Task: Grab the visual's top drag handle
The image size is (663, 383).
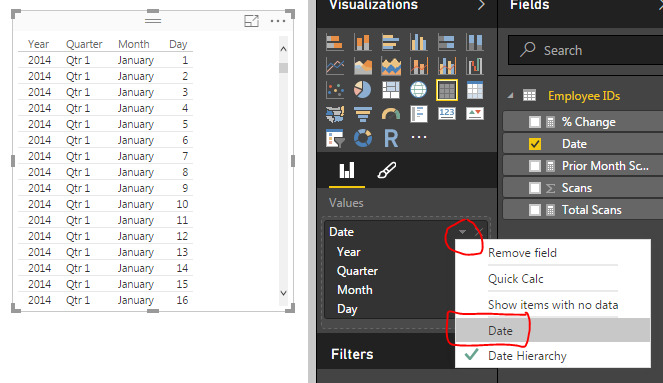Action: [153, 20]
